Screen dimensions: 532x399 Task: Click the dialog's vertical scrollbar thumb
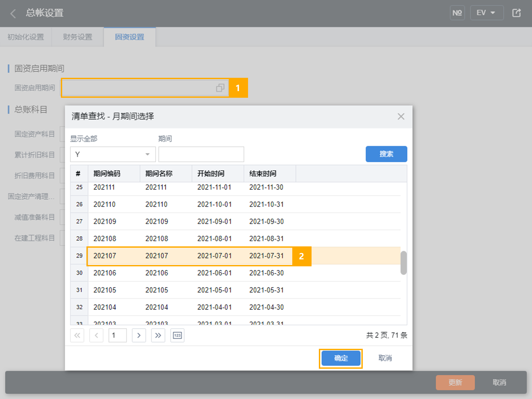click(404, 263)
